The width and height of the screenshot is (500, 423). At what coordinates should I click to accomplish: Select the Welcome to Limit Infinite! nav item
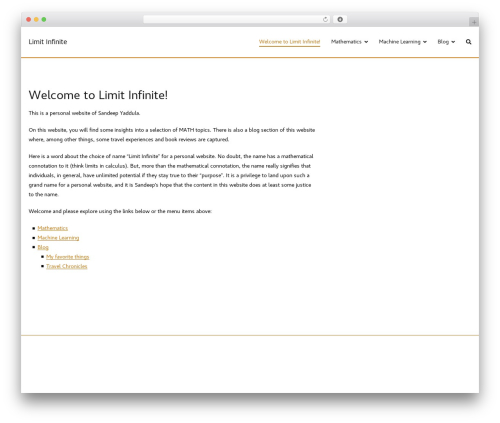point(289,42)
